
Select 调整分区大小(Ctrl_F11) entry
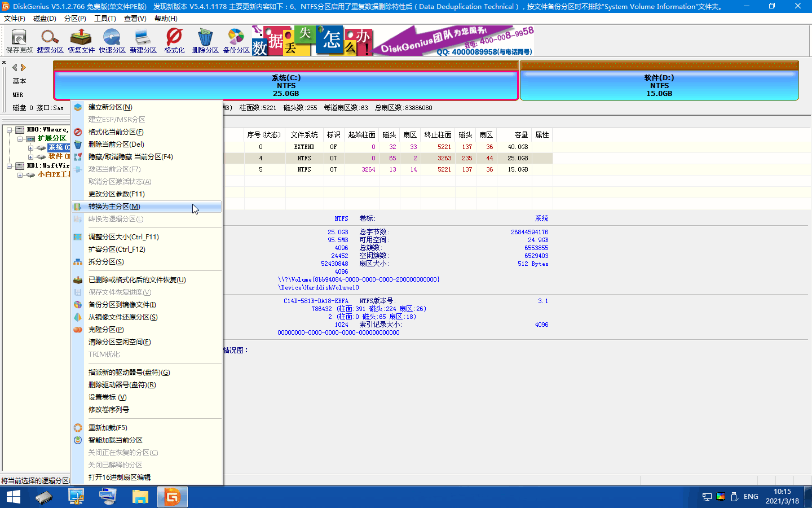(x=147, y=237)
